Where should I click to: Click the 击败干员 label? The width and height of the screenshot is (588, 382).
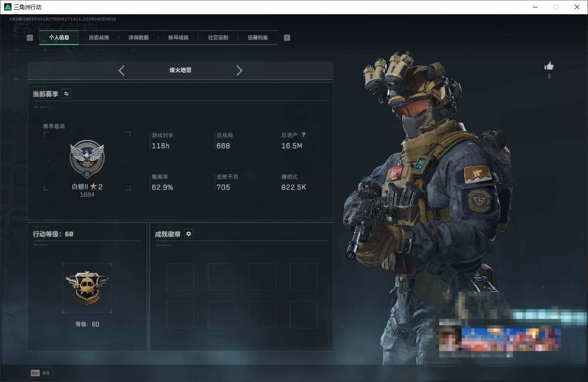click(227, 177)
